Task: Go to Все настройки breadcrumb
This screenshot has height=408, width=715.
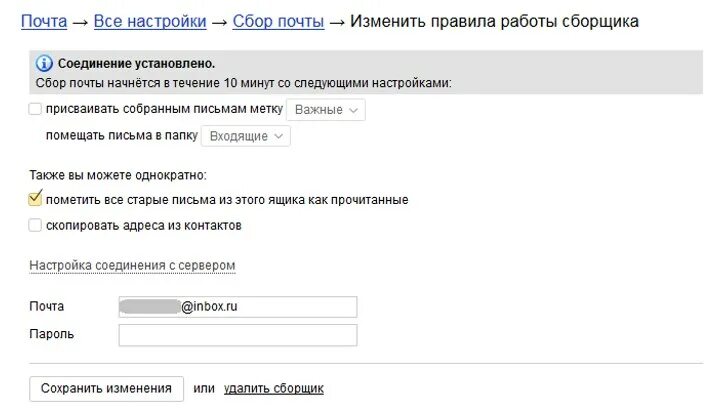Action: (x=150, y=21)
